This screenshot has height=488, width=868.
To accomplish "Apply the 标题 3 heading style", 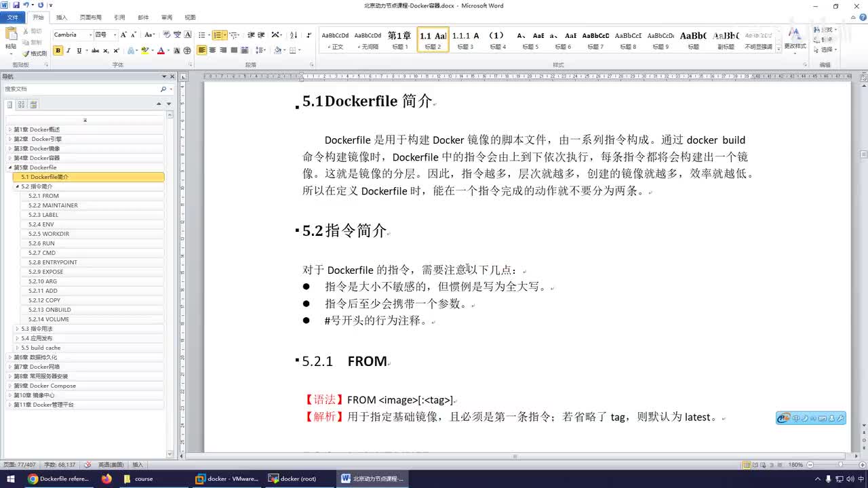I will (x=465, y=39).
